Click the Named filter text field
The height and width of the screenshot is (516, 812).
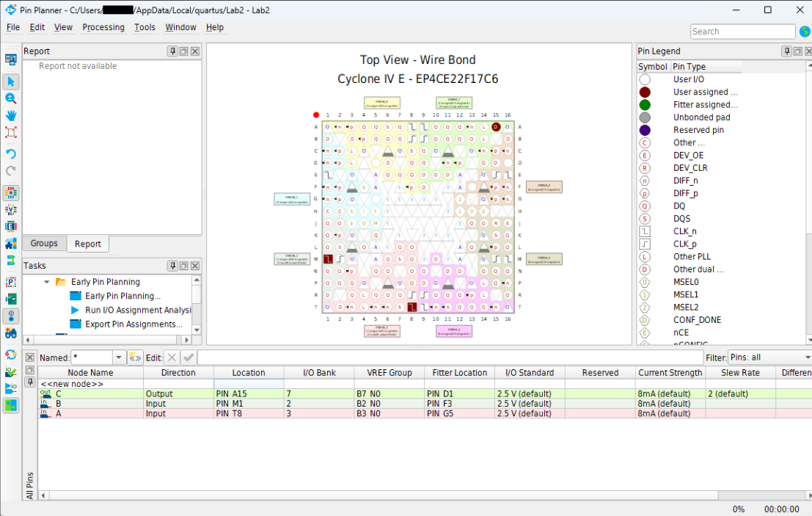[x=92, y=357]
